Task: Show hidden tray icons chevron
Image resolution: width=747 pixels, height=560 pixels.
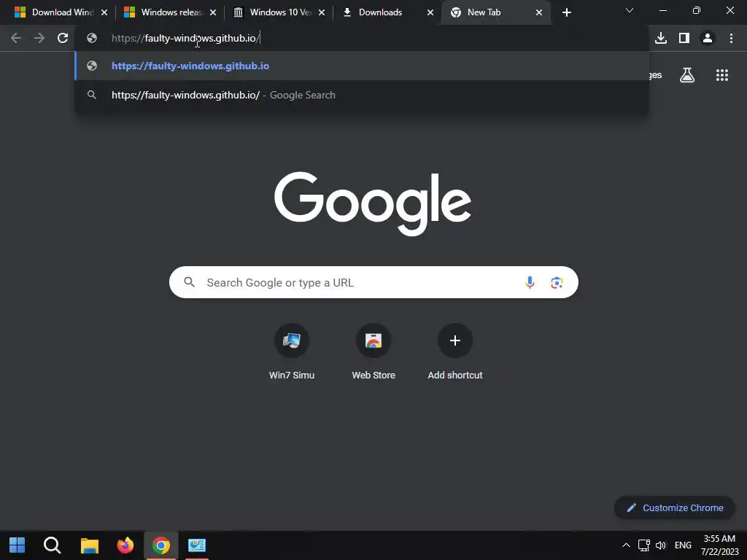Action: point(626,545)
